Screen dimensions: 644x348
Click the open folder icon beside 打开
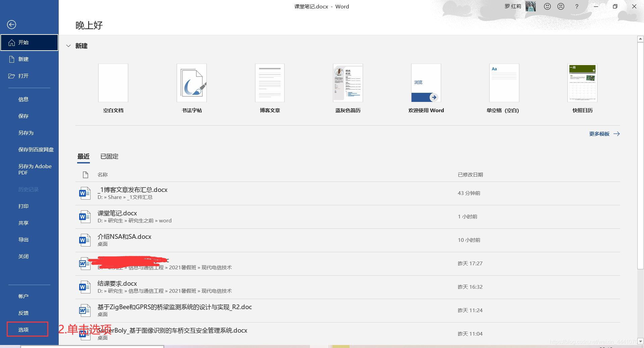click(12, 76)
